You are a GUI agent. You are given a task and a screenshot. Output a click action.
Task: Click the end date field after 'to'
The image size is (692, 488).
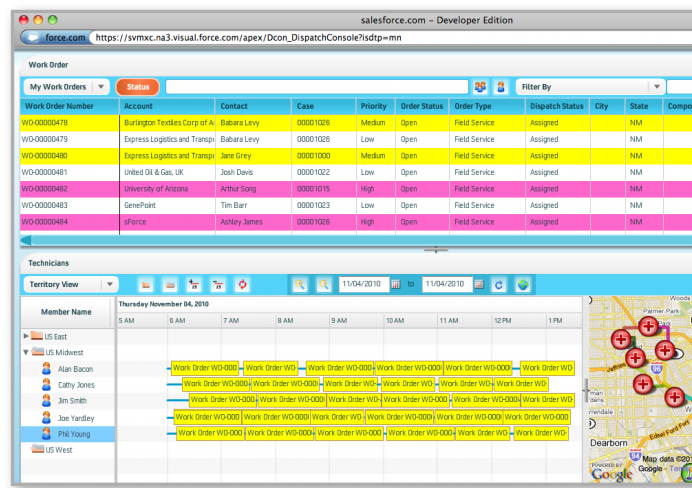[x=447, y=284]
